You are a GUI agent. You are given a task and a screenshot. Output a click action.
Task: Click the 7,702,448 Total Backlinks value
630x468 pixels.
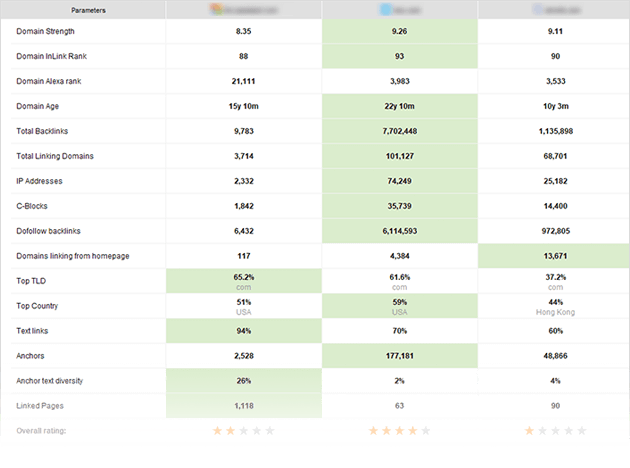(399, 132)
